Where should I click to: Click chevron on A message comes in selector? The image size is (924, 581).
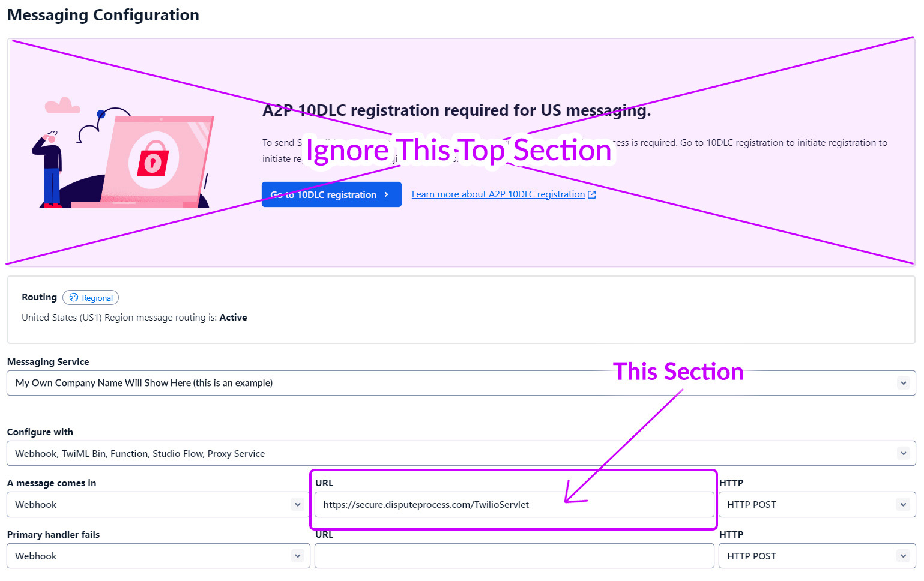(x=298, y=505)
